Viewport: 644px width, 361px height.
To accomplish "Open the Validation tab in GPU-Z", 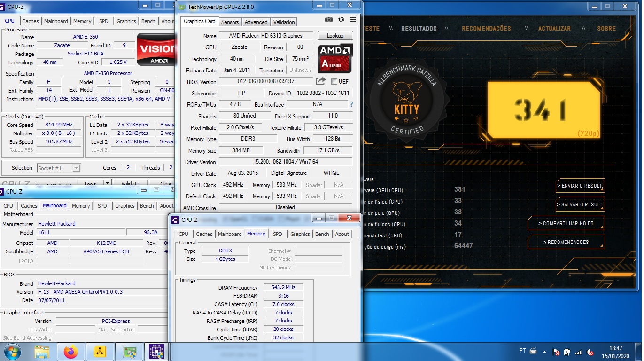I will [284, 22].
